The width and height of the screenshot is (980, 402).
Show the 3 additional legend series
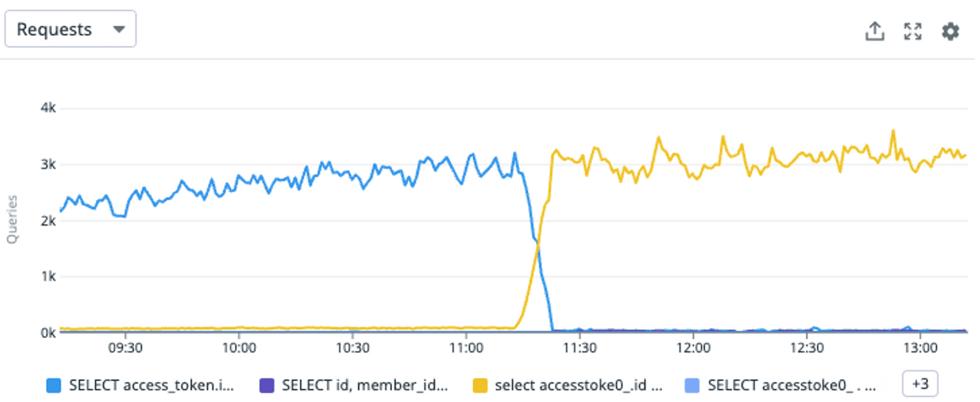(x=920, y=384)
